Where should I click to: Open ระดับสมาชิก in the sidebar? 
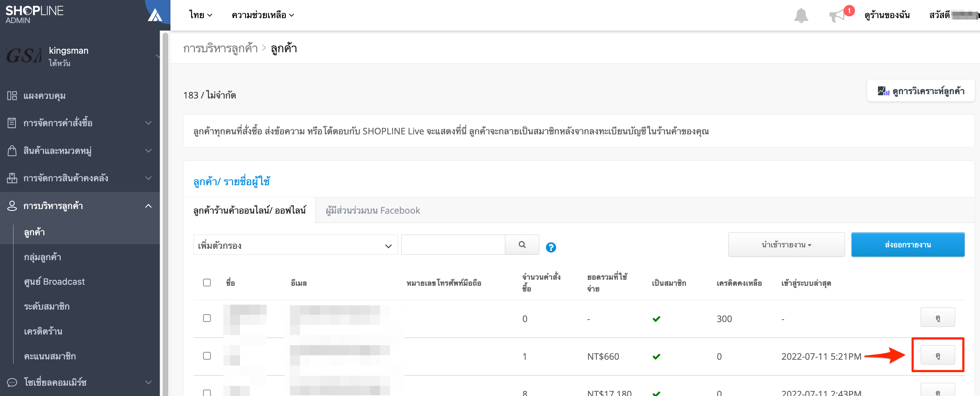[47, 306]
